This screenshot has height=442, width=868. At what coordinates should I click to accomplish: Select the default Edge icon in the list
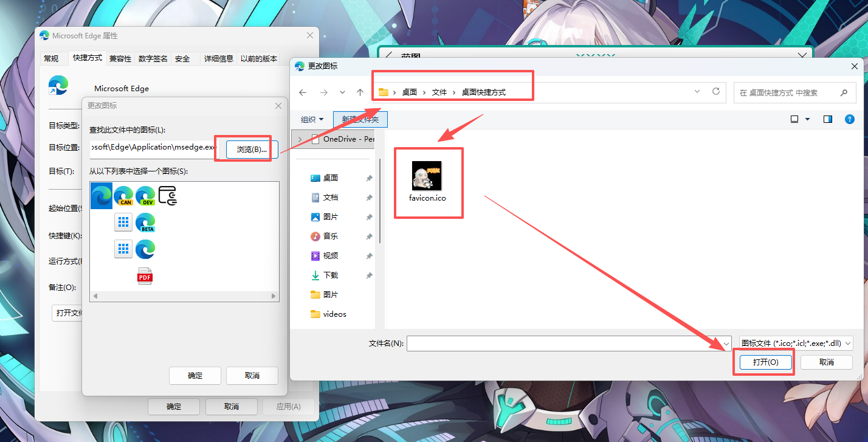tap(102, 195)
